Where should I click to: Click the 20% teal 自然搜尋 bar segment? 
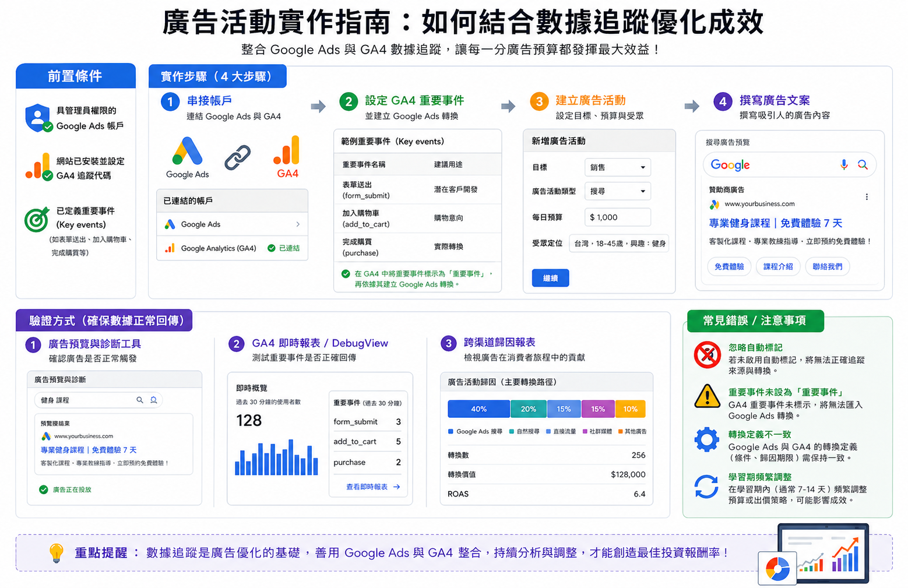(529, 409)
